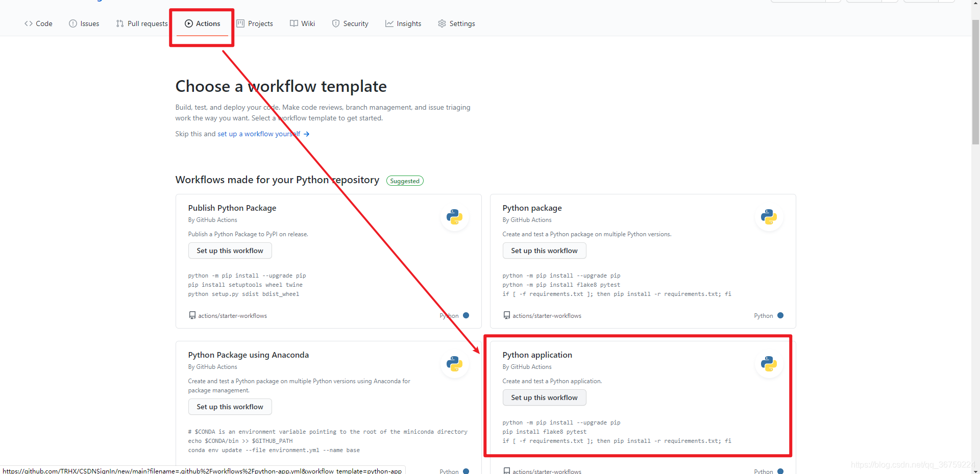The height and width of the screenshot is (474, 980).
Task: Open the Security tab
Action: coord(350,23)
